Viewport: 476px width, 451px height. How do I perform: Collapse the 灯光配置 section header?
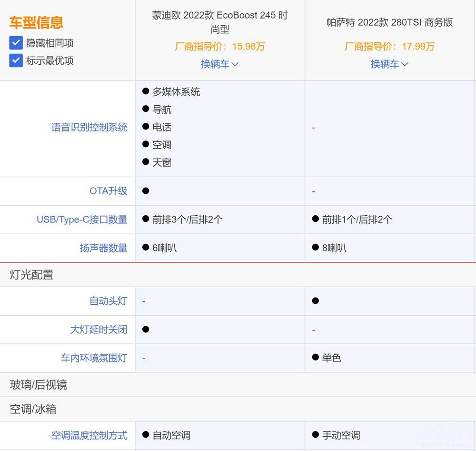pos(32,275)
